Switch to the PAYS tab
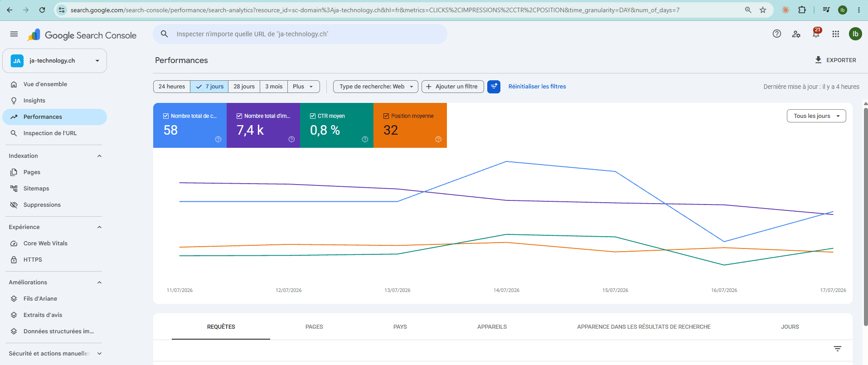Screen dimensions: 868x365 click(x=400, y=327)
